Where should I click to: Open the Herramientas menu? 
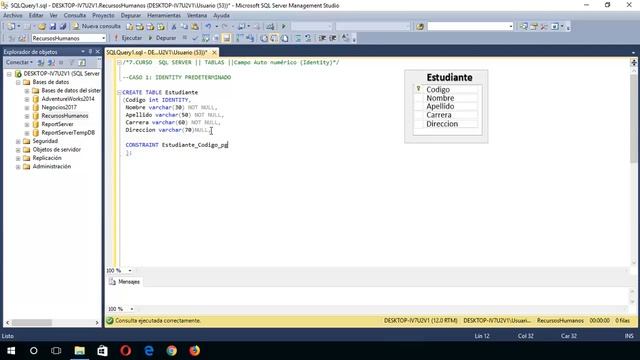164,16
